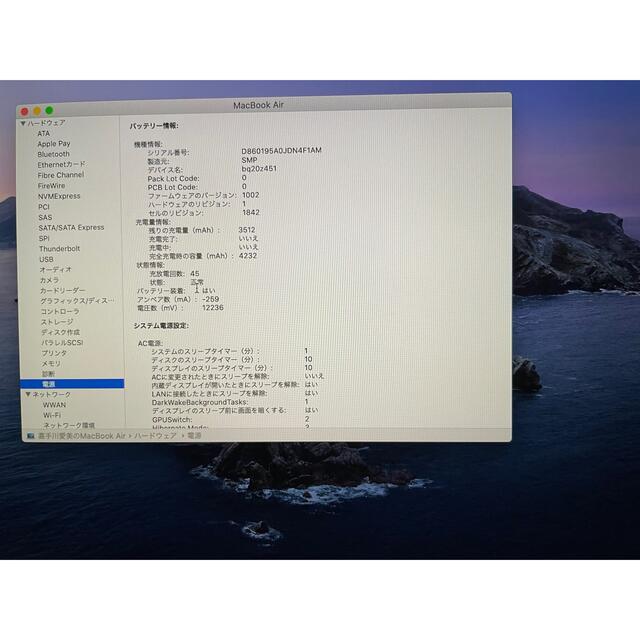Click the バッテリー情報 heading
Screen dimensions: 640x640
[154, 126]
